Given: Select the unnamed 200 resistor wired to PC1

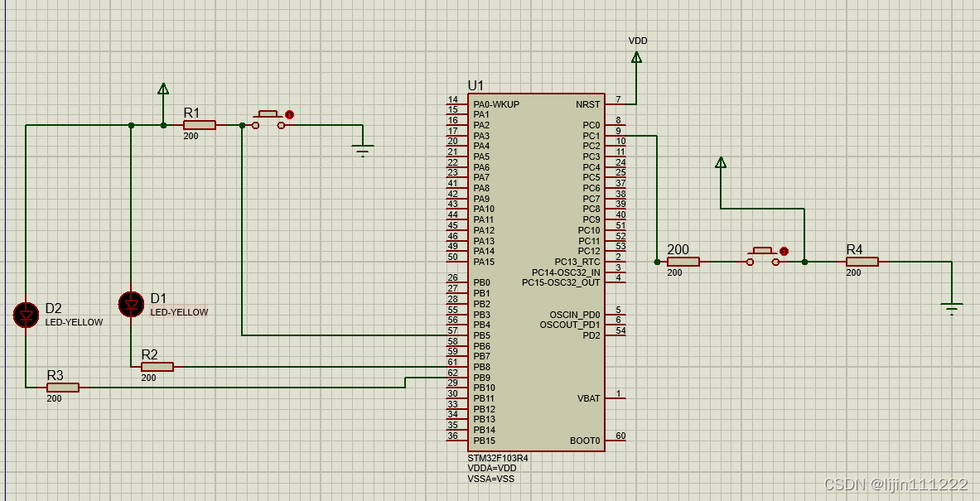Looking at the screenshot, I should coord(683,262).
